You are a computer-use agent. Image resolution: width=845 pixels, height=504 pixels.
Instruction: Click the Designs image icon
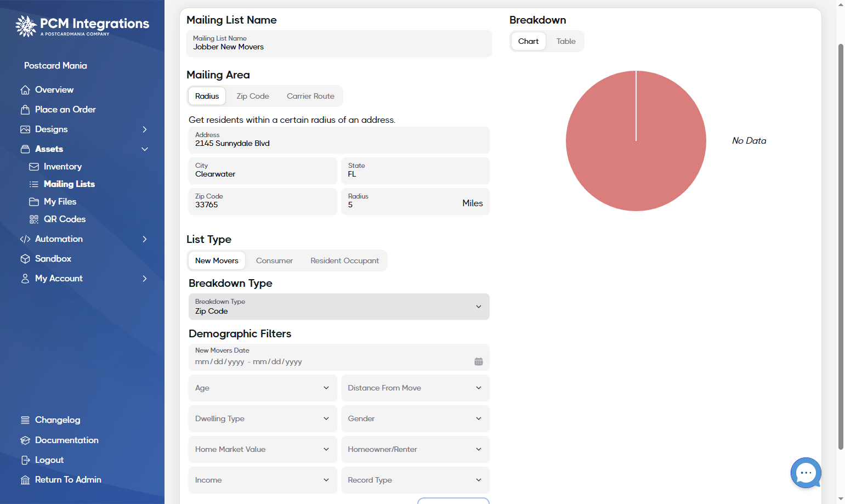pos(25,129)
